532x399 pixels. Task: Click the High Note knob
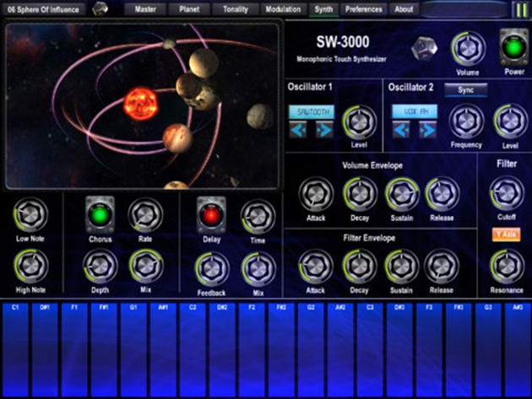tap(31, 266)
